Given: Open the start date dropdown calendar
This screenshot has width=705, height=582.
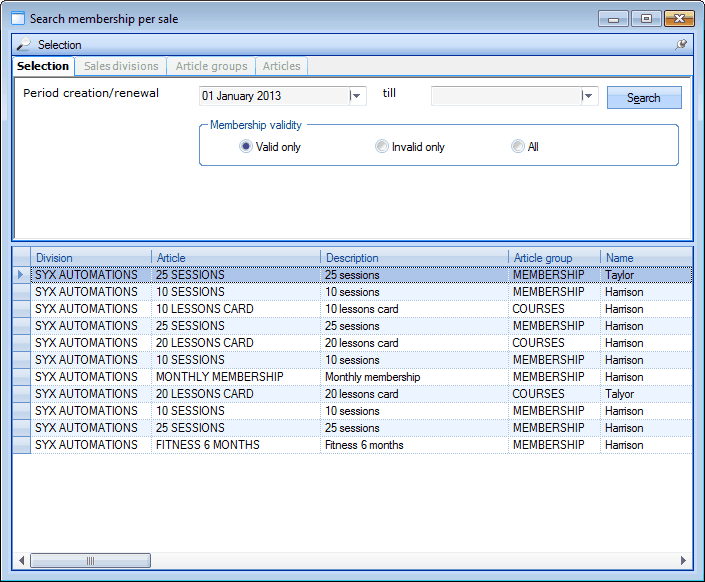Looking at the screenshot, I should click(x=357, y=96).
